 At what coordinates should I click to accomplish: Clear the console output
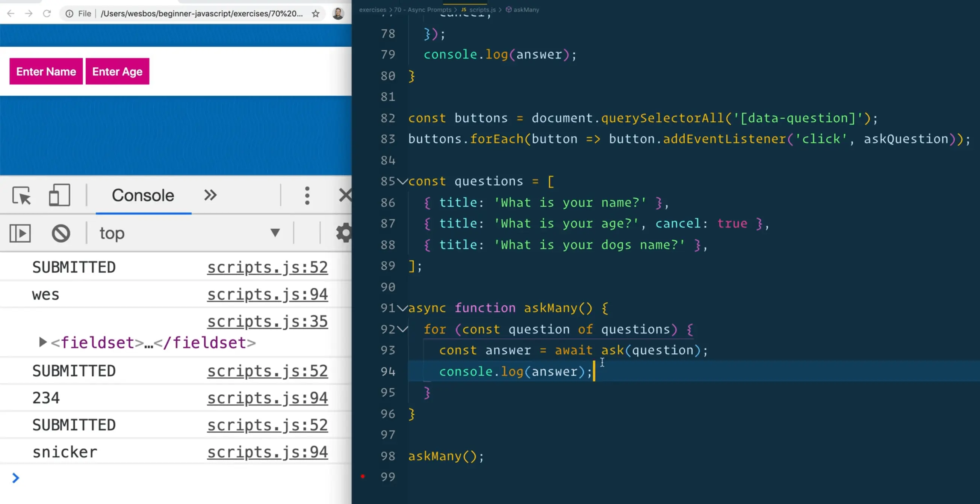coord(61,233)
